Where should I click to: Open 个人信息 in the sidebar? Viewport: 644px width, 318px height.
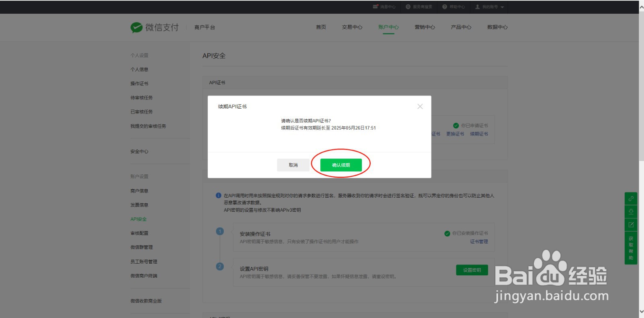click(139, 69)
